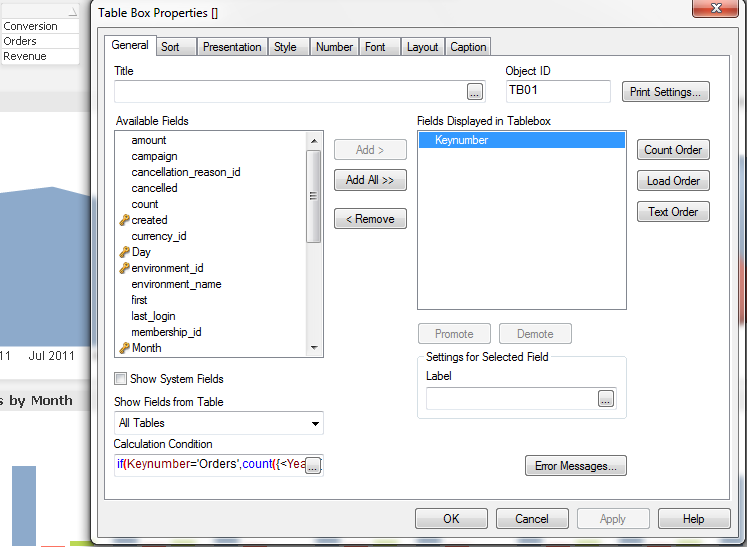Select the key field 'Day'
Image resolution: width=747 pixels, height=547 pixels.
(141, 252)
